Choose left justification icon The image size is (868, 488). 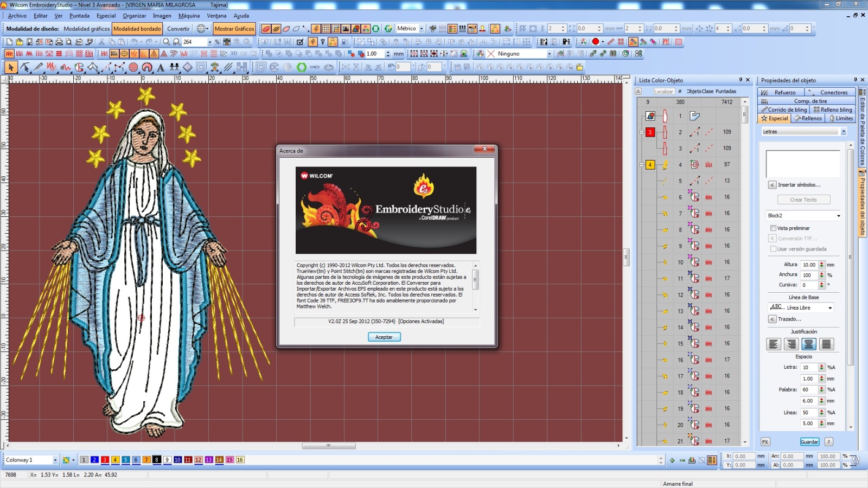pos(774,344)
